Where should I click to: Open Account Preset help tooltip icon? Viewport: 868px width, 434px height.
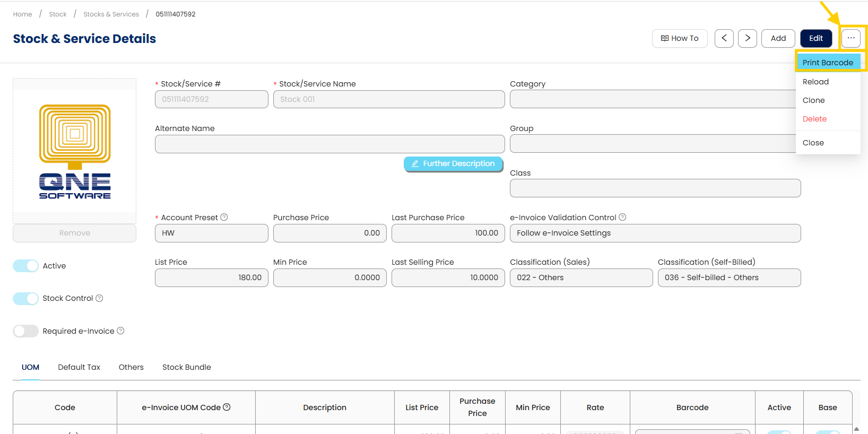224,217
